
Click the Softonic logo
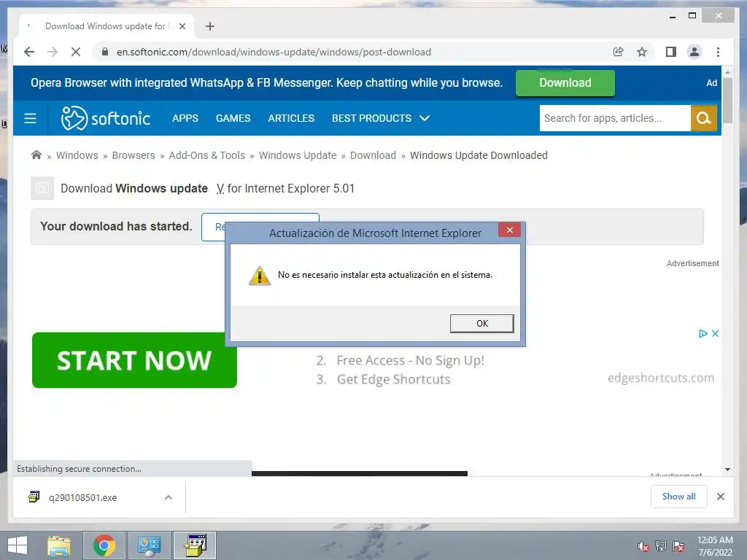pyautogui.click(x=106, y=118)
